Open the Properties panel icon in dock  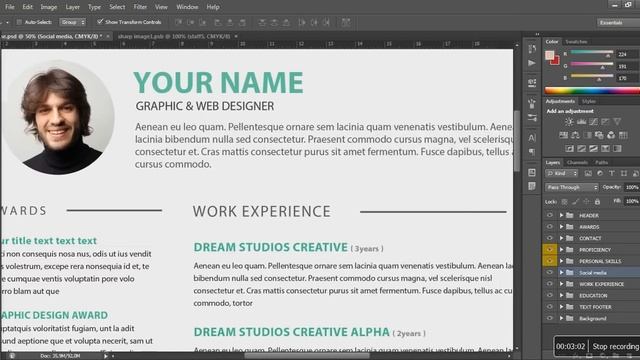pyautogui.click(x=532, y=83)
